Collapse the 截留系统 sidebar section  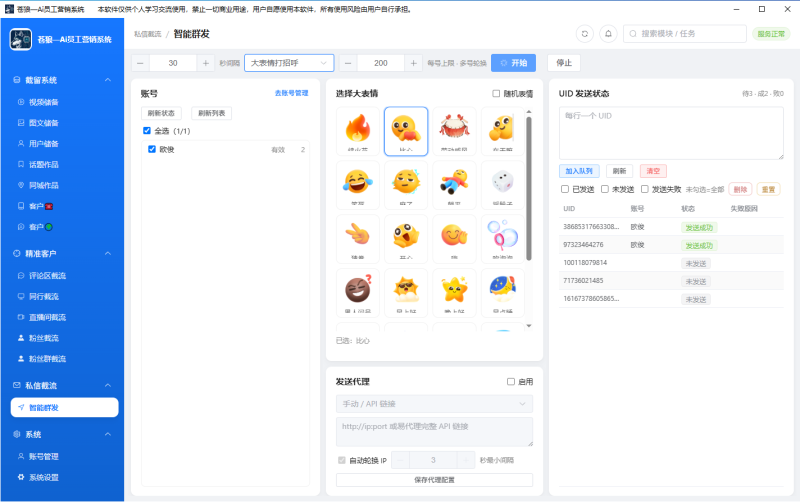[x=108, y=80]
